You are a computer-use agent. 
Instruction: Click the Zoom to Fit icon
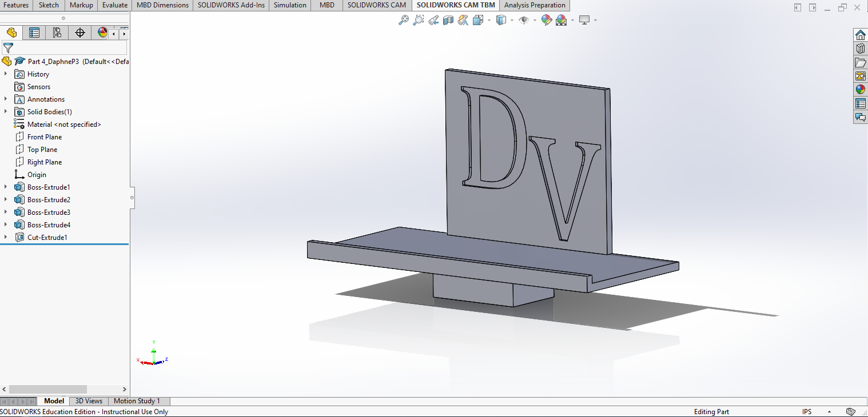pyautogui.click(x=404, y=20)
